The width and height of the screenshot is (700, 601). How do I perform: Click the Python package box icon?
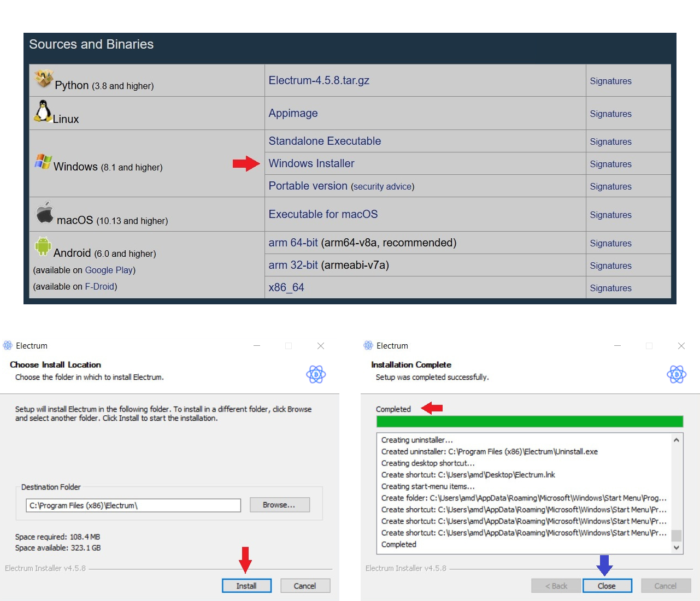pos(44,79)
